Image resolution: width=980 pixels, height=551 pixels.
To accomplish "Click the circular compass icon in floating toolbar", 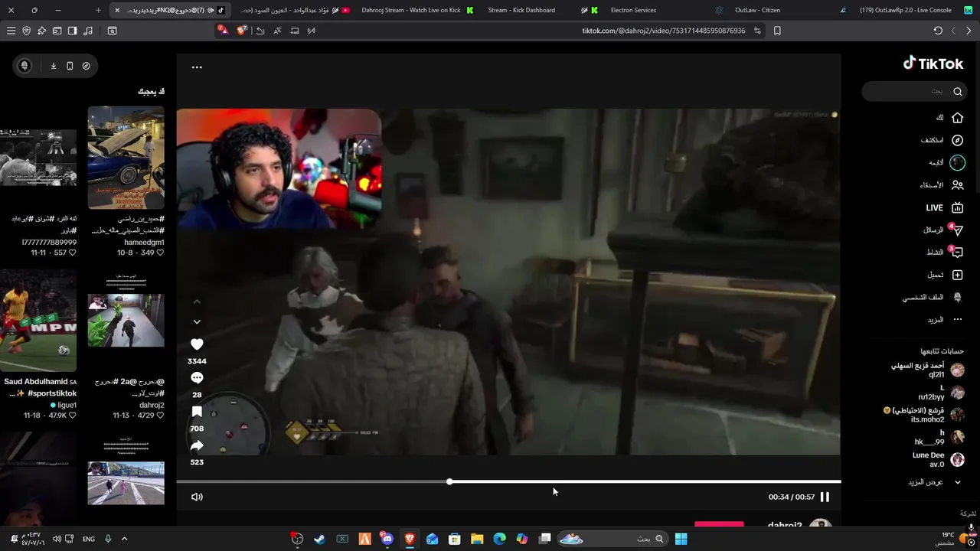I will click(86, 66).
